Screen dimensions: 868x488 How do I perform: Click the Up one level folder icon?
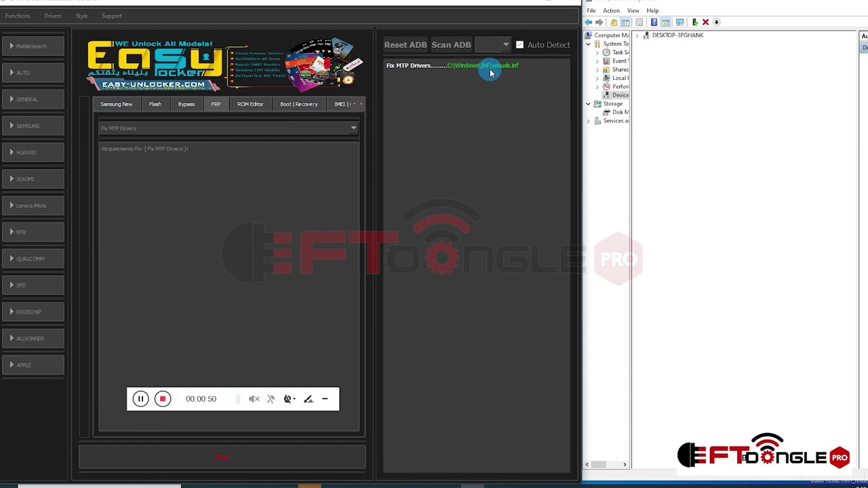pos(614,22)
